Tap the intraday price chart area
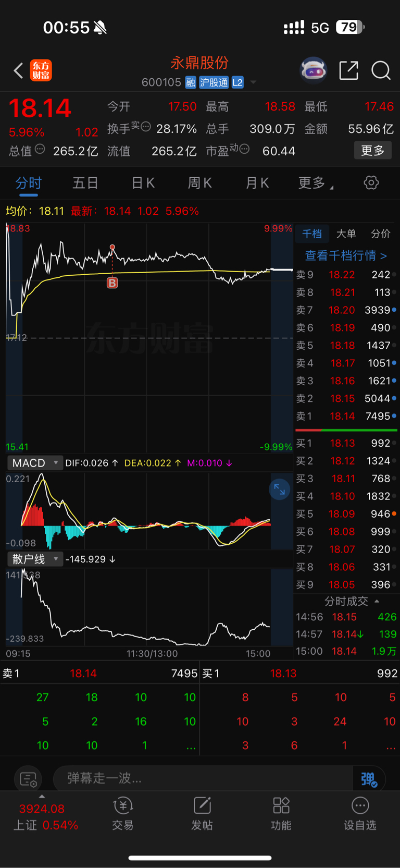This screenshot has height=868, width=400. [x=149, y=338]
